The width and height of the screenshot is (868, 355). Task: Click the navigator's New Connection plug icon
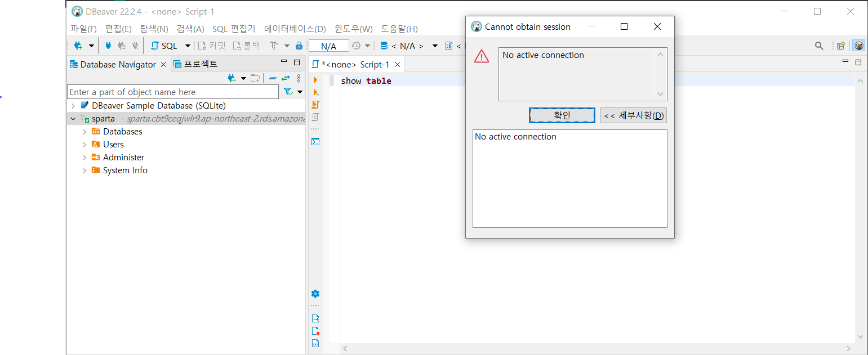pyautogui.click(x=232, y=78)
